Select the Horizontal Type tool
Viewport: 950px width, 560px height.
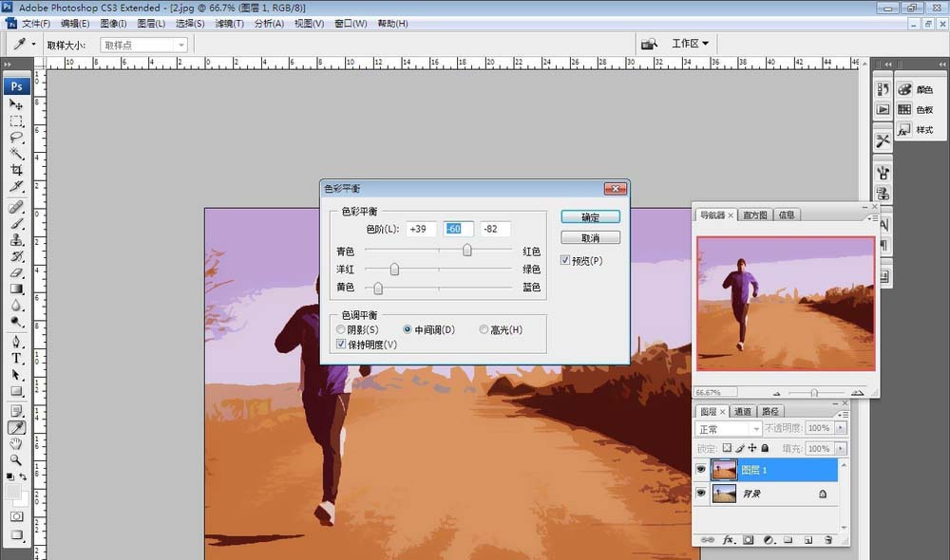click(16, 359)
